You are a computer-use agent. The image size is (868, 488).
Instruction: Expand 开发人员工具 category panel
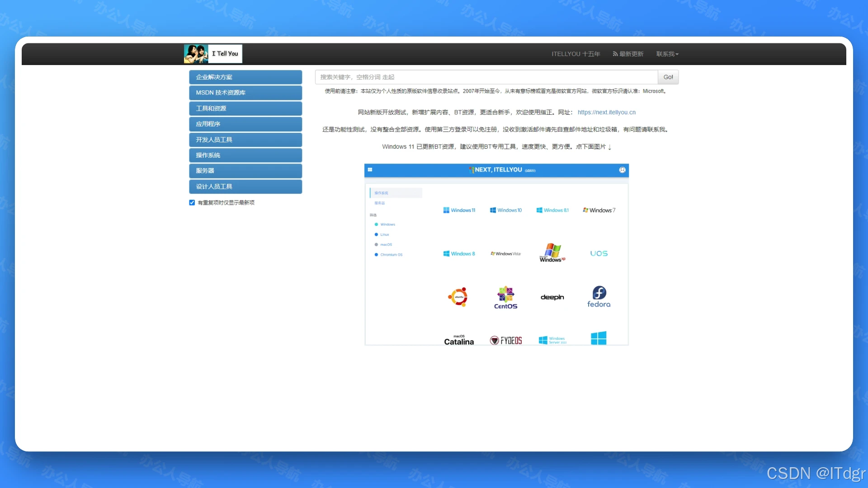pyautogui.click(x=245, y=140)
